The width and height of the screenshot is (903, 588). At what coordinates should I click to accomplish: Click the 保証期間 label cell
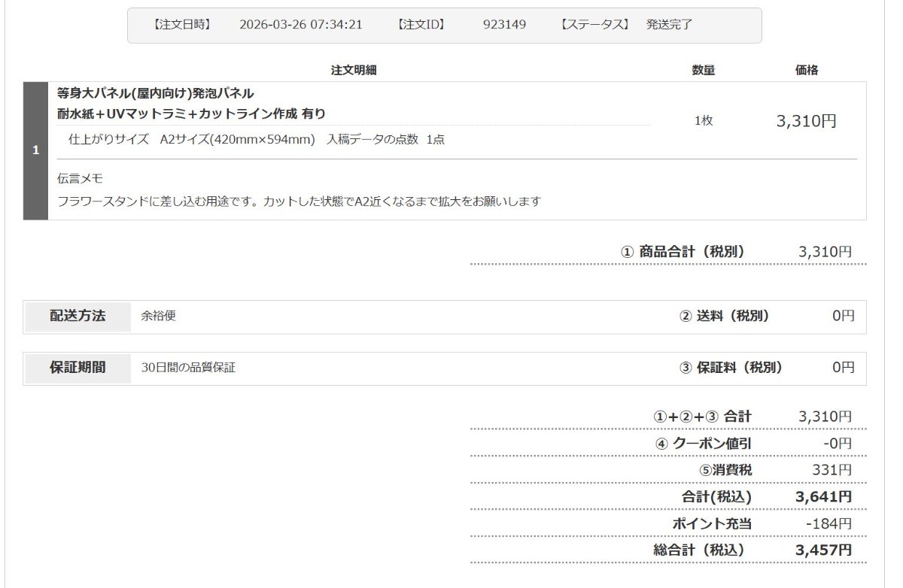(78, 368)
